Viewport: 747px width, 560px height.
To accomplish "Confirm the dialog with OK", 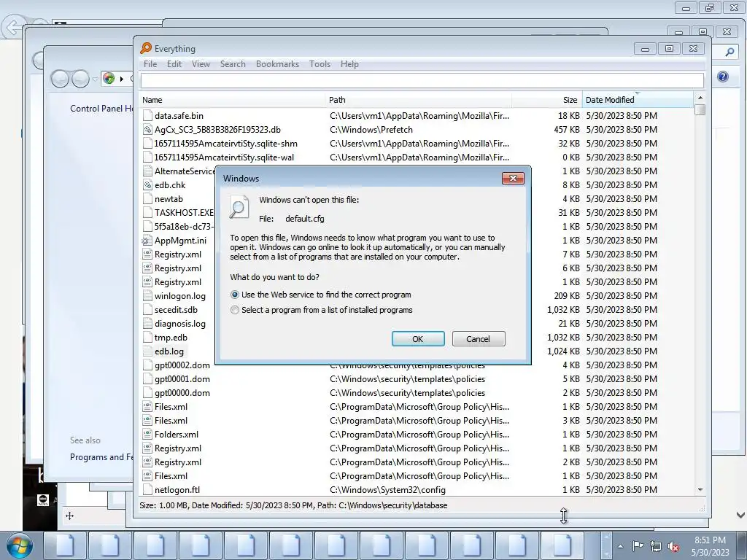I will (x=418, y=338).
